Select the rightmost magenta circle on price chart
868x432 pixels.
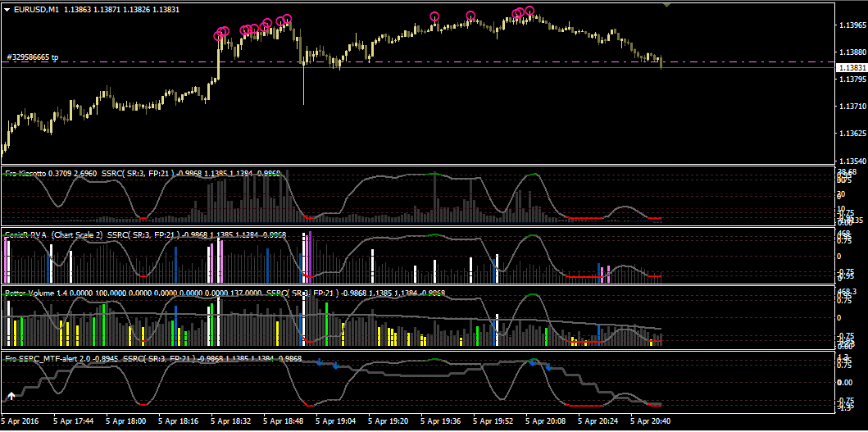(x=529, y=11)
